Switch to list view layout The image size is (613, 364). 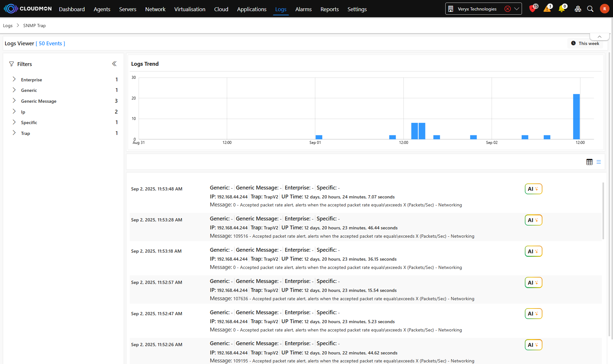coord(599,162)
